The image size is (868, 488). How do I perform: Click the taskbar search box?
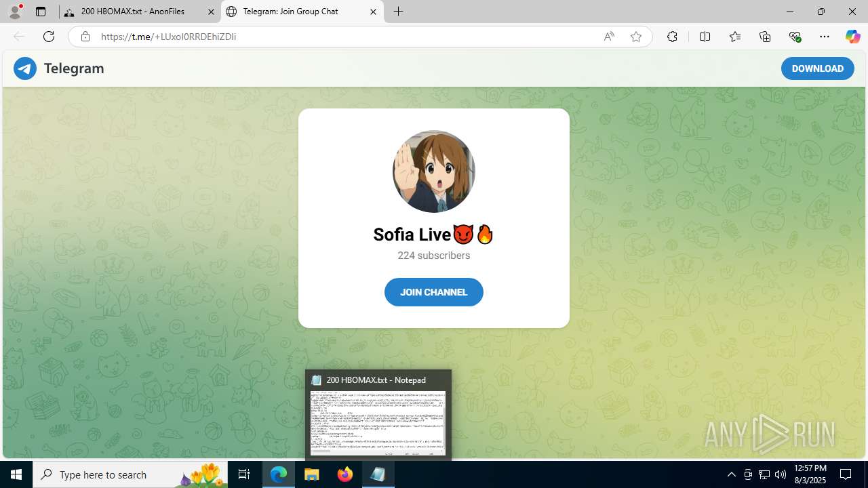pos(130,474)
